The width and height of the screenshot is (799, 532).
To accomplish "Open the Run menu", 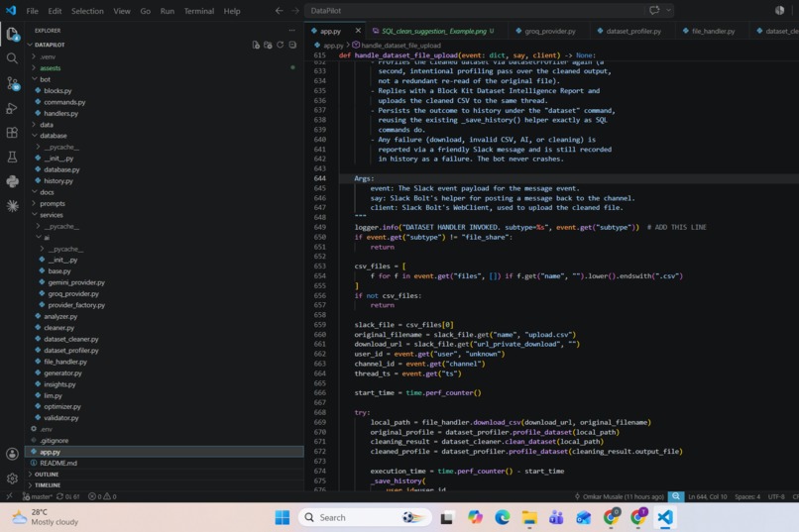I will pyautogui.click(x=168, y=11).
